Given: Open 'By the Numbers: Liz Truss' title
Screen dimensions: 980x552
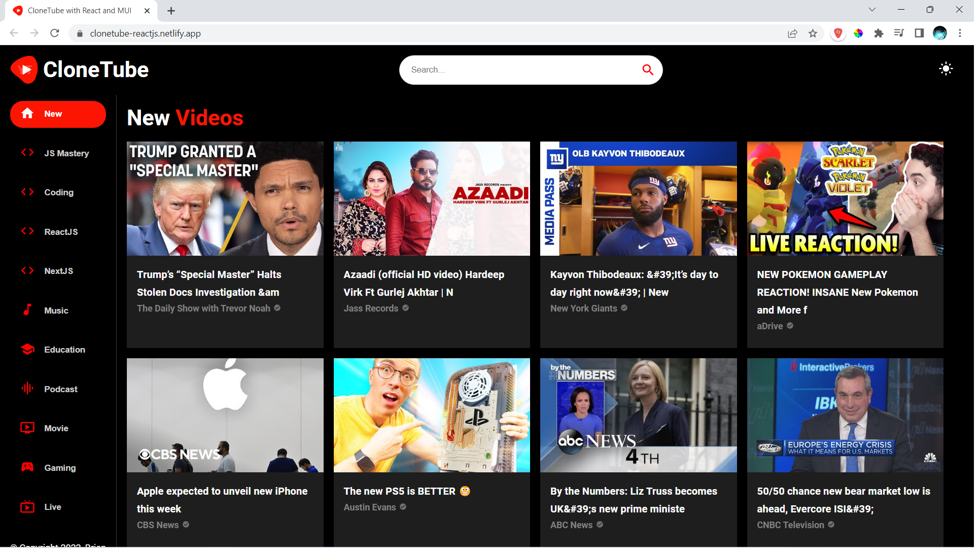Looking at the screenshot, I should [x=638, y=503].
